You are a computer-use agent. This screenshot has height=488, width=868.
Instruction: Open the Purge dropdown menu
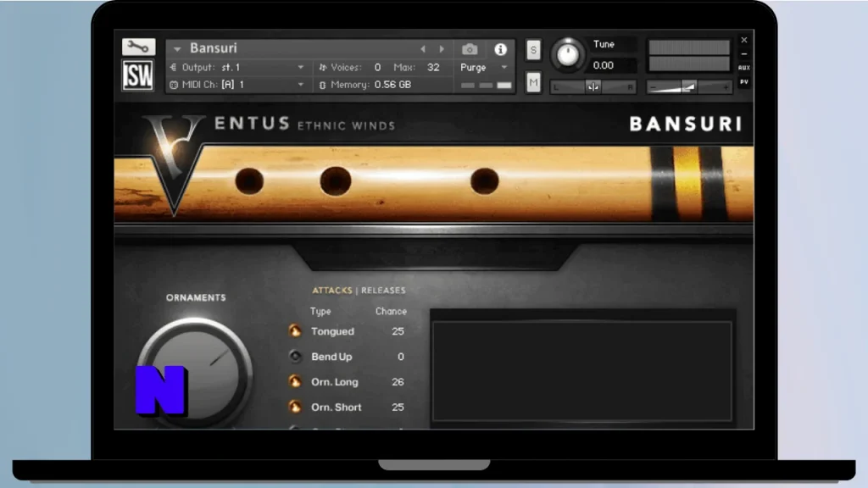coord(483,68)
